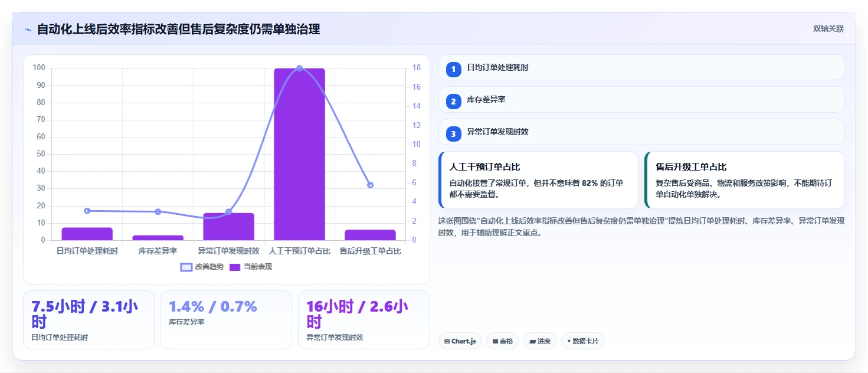Click the 1.4% / 0.7% stat value
The width and height of the screenshot is (868, 373).
click(213, 306)
